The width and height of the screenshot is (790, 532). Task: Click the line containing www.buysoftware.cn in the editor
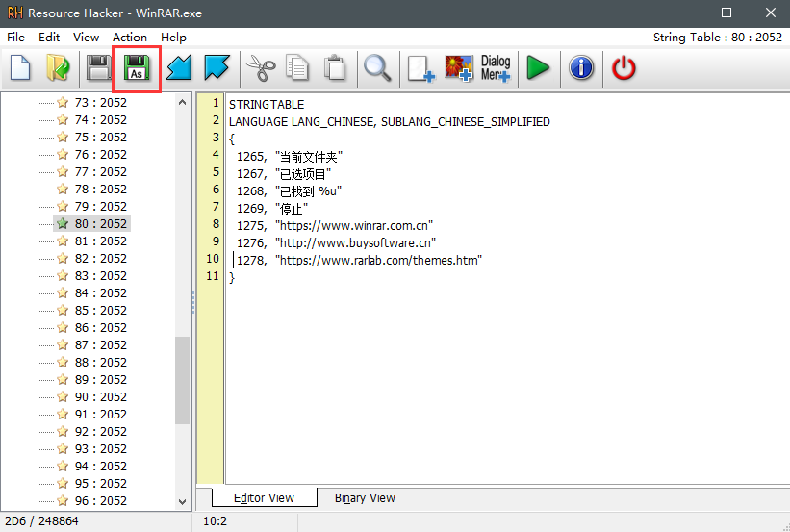click(x=355, y=242)
